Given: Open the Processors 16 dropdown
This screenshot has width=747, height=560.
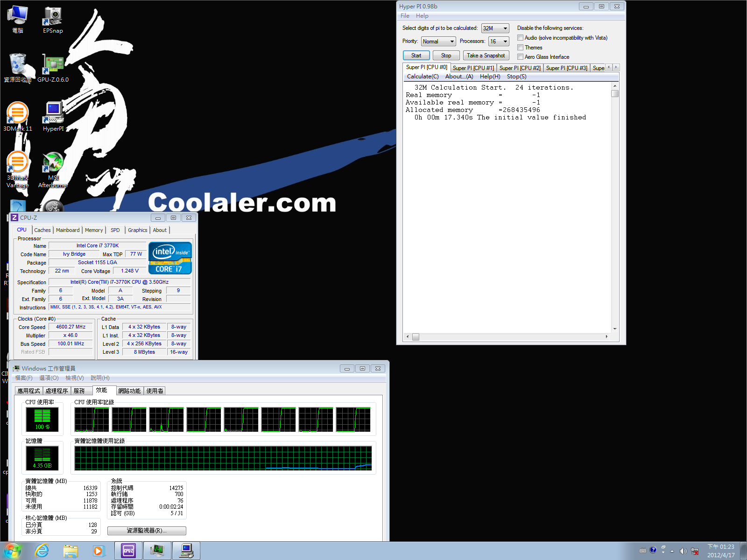Looking at the screenshot, I should pos(499,42).
